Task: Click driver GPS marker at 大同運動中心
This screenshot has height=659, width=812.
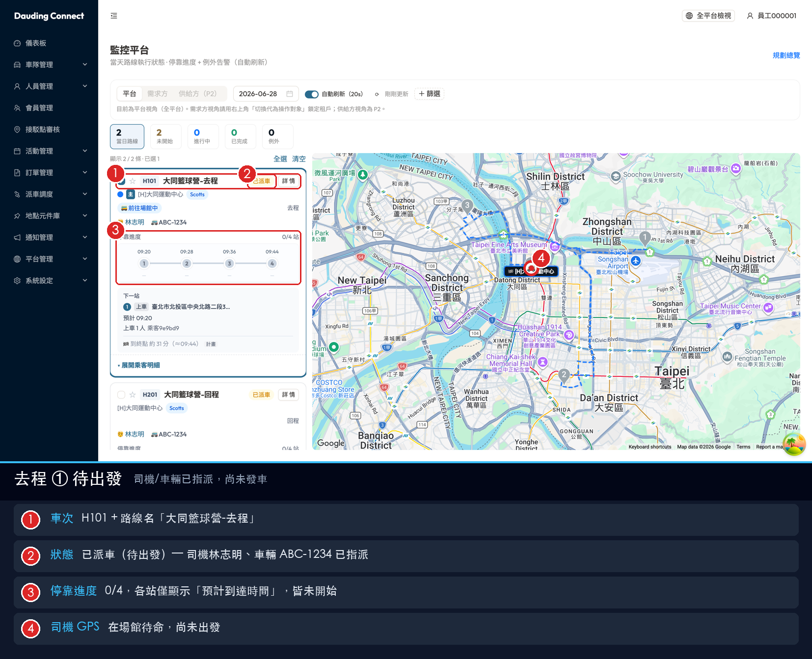Action: tap(531, 268)
